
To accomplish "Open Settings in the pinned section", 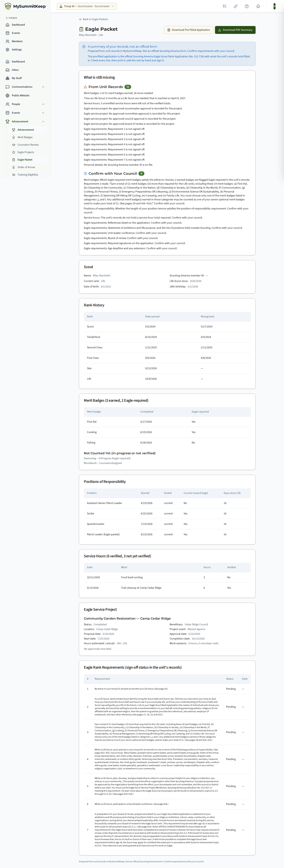I will [25, 49].
